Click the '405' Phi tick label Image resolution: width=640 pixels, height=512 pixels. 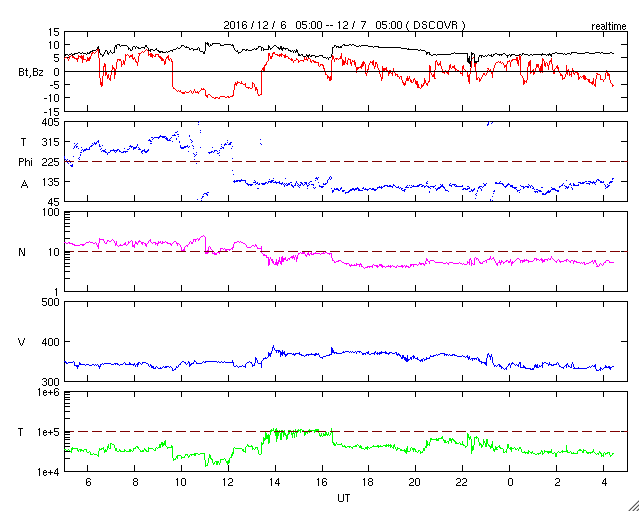click(x=51, y=122)
